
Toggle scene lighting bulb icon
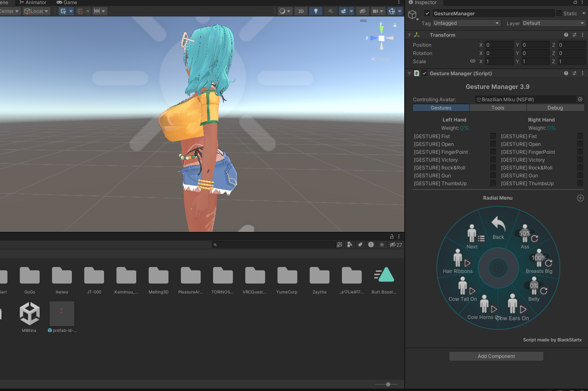click(x=316, y=11)
